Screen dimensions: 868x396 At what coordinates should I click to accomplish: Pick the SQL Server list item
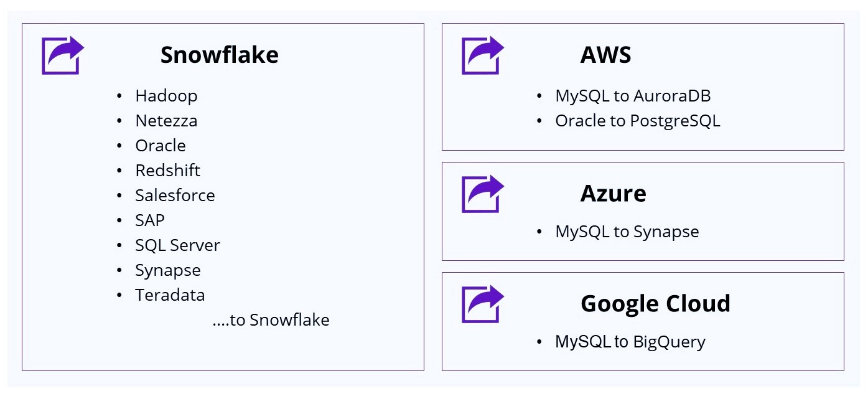pos(177,245)
